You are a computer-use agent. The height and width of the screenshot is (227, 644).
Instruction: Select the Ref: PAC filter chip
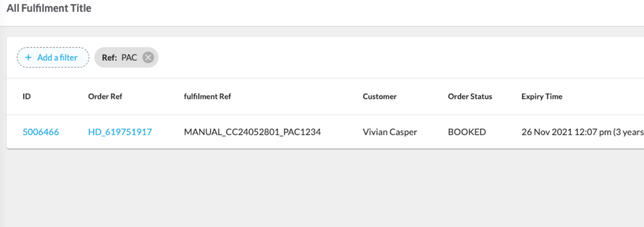tap(120, 58)
